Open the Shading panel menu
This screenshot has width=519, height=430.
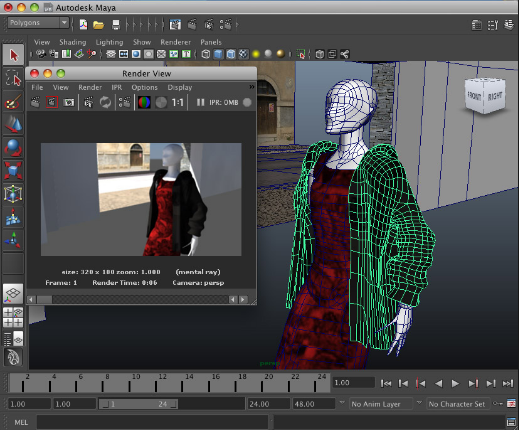(73, 42)
